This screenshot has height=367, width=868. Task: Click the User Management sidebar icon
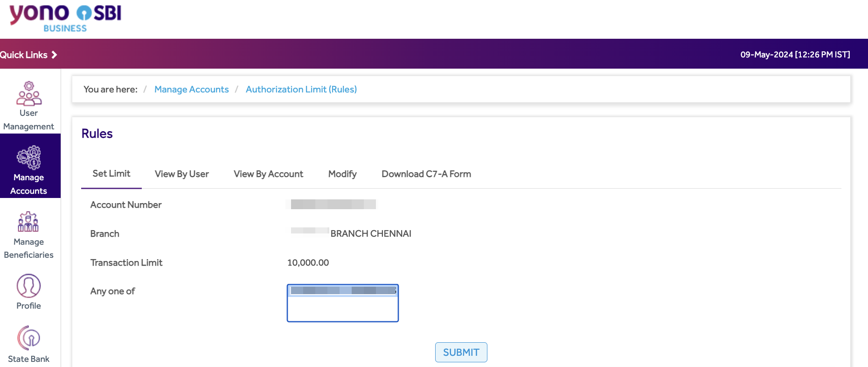[29, 93]
